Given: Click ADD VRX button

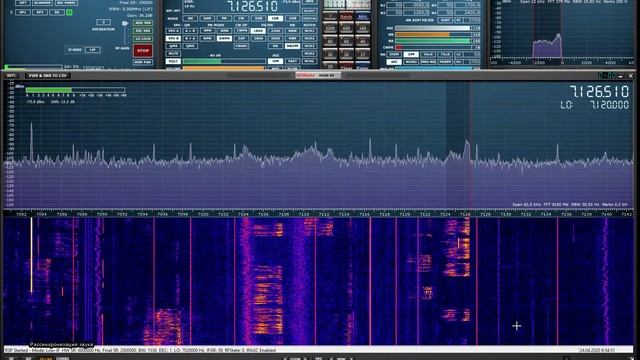Looking at the screenshot, I should (143, 23).
